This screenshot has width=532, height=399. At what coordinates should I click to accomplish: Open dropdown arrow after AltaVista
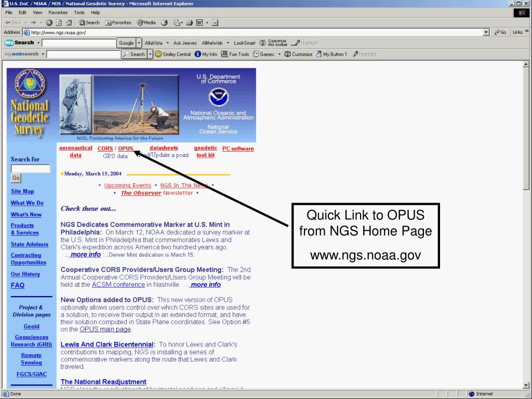click(x=168, y=43)
